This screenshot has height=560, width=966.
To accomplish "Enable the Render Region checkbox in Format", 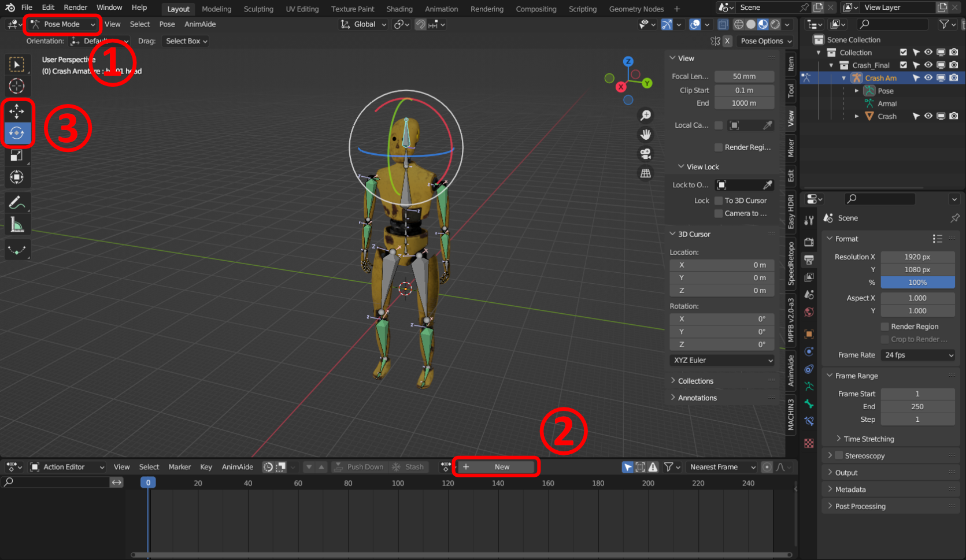I will pyautogui.click(x=884, y=327).
